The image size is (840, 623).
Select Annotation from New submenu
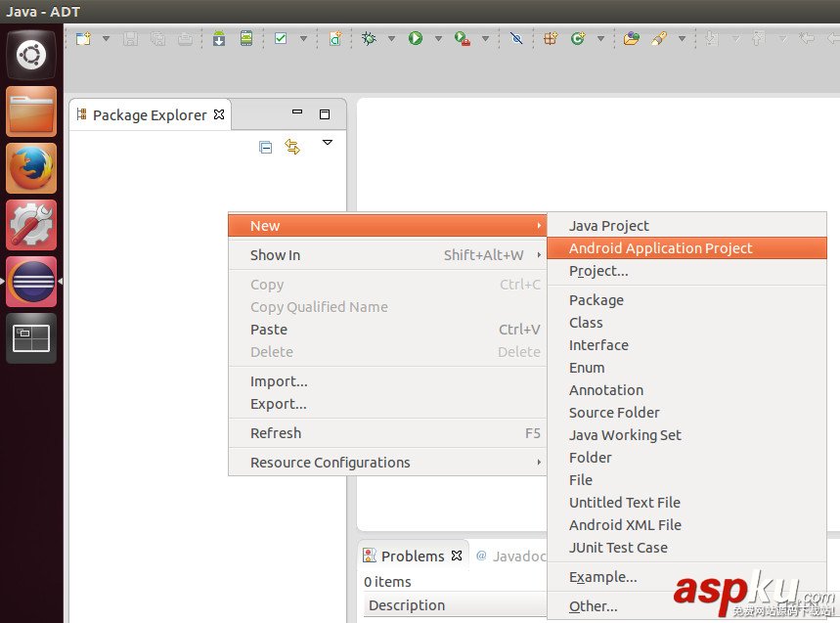click(686, 390)
